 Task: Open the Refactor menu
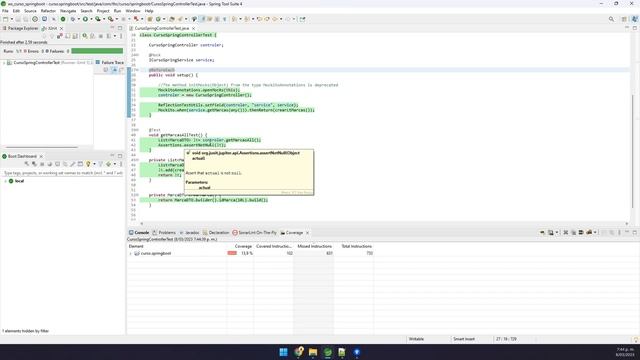click(48, 11)
